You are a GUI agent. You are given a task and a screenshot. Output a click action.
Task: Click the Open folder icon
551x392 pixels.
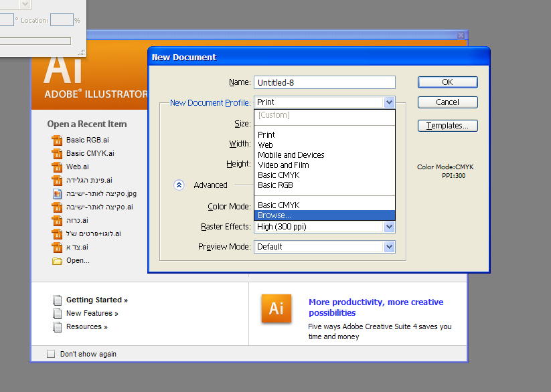click(57, 261)
